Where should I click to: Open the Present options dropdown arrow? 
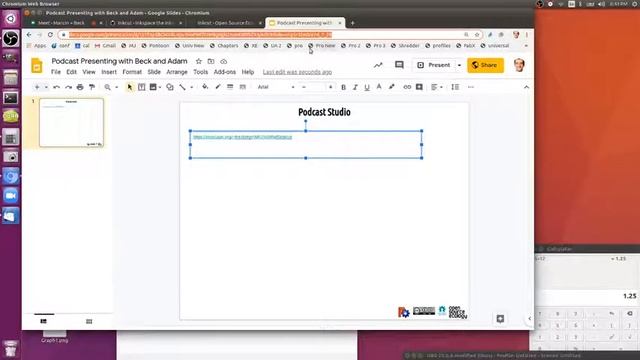459,65
